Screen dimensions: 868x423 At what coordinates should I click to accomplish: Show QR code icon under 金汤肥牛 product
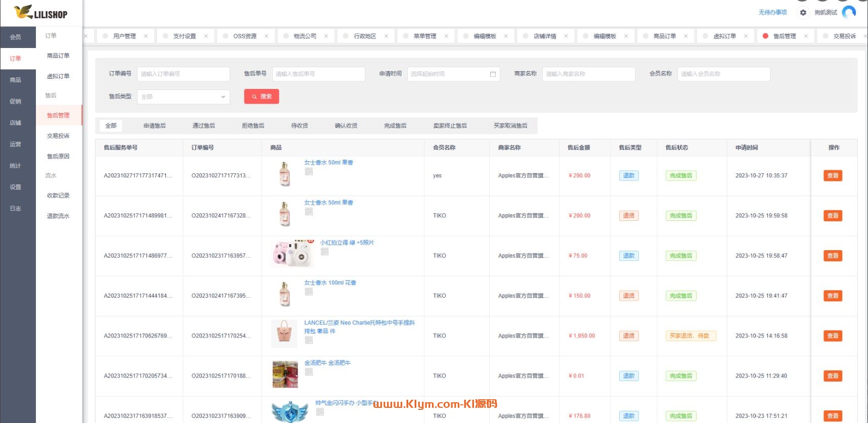(x=309, y=372)
